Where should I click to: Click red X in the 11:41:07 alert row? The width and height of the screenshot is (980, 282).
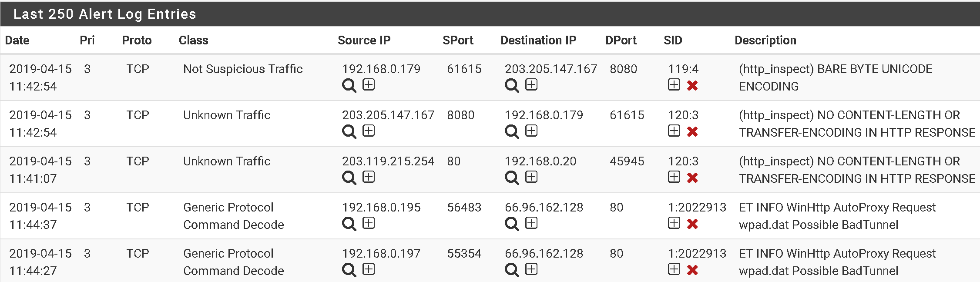[692, 178]
